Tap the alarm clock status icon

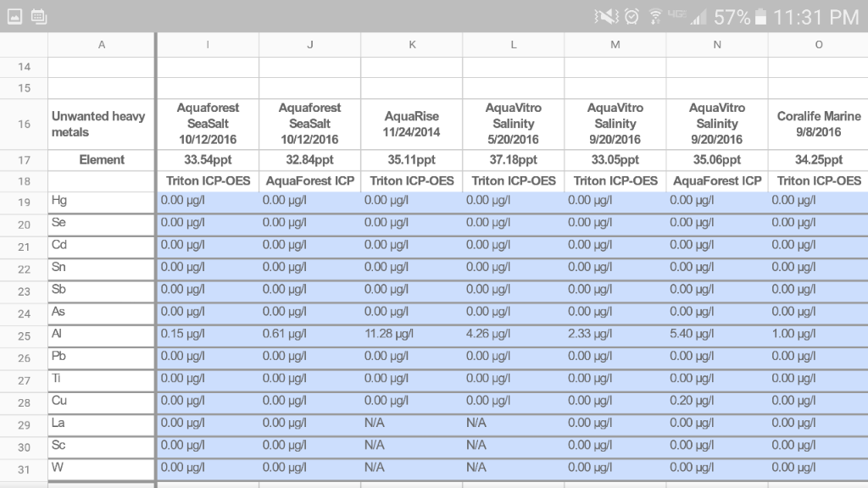[632, 17]
